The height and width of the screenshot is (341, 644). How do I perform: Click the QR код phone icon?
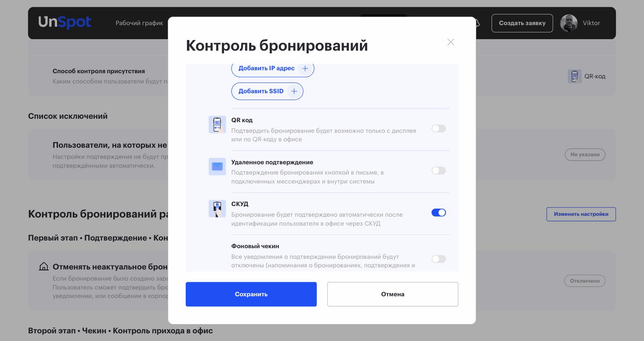[217, 125]
